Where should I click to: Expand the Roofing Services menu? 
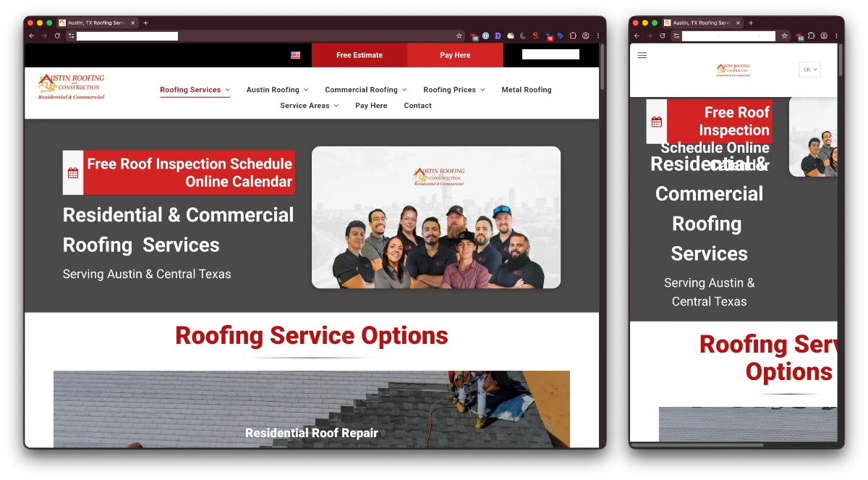pyautogui.click(x=195, y=90)
